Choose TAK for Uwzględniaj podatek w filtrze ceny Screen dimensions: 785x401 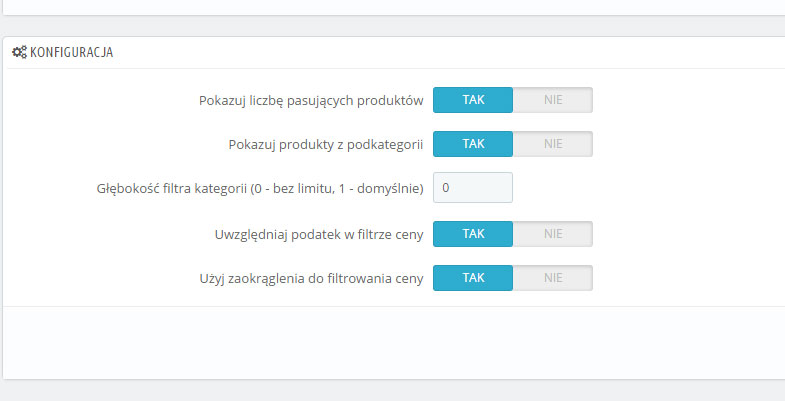473,234
